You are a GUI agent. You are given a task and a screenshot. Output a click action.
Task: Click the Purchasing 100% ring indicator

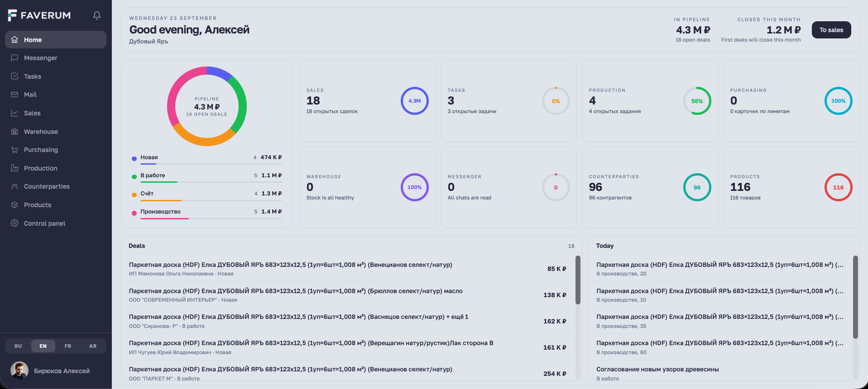(x=839, y=101)
